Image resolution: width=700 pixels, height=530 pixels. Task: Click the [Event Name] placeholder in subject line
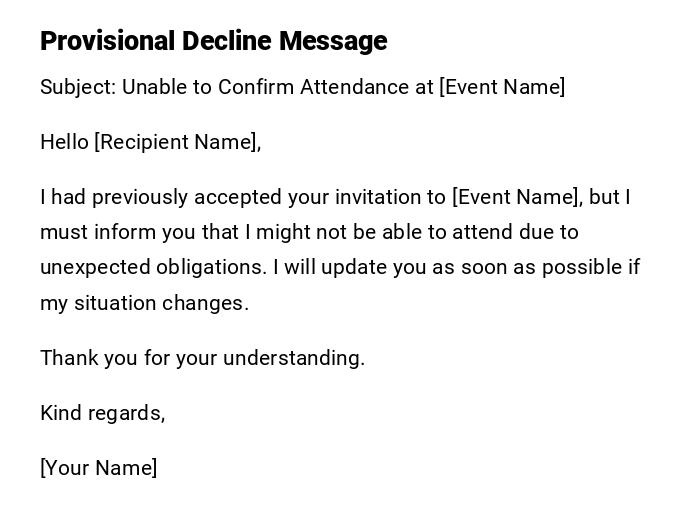click(502, 87)
